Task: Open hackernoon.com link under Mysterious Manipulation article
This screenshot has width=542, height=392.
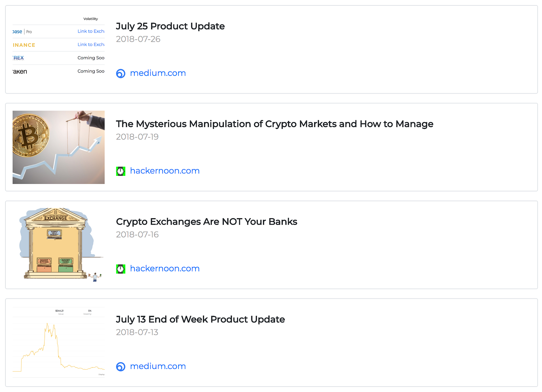Action: [165, 171]
